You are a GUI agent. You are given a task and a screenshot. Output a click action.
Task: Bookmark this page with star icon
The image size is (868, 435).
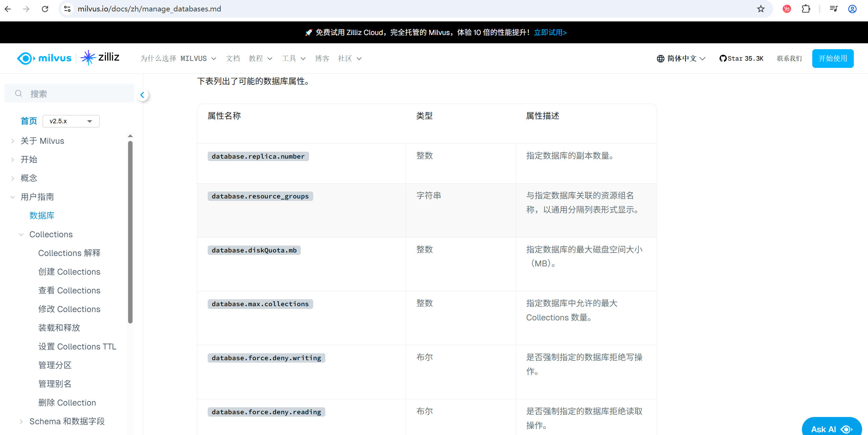pyautogui.click(x=761, y=9)
